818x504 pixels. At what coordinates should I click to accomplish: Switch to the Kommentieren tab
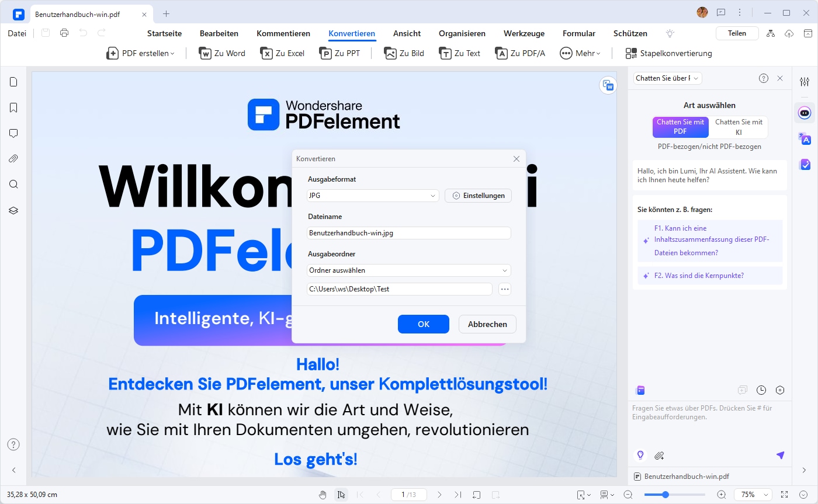(x=283, y=33)
